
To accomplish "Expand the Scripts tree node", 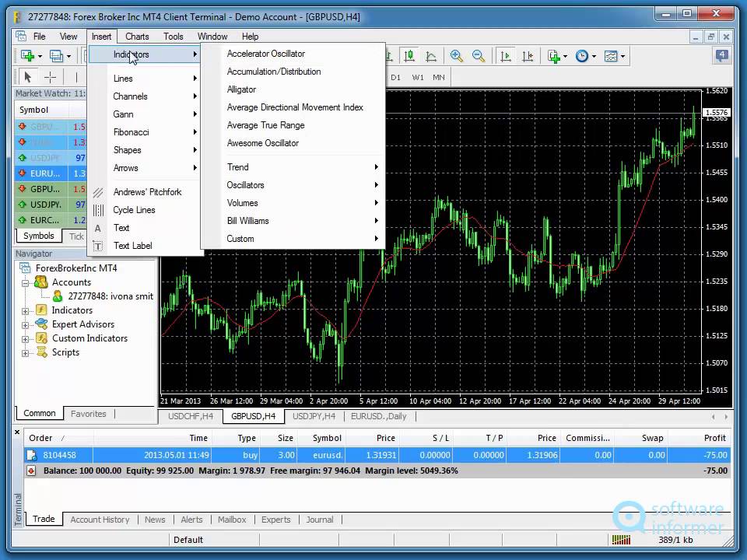I will 25,353.
